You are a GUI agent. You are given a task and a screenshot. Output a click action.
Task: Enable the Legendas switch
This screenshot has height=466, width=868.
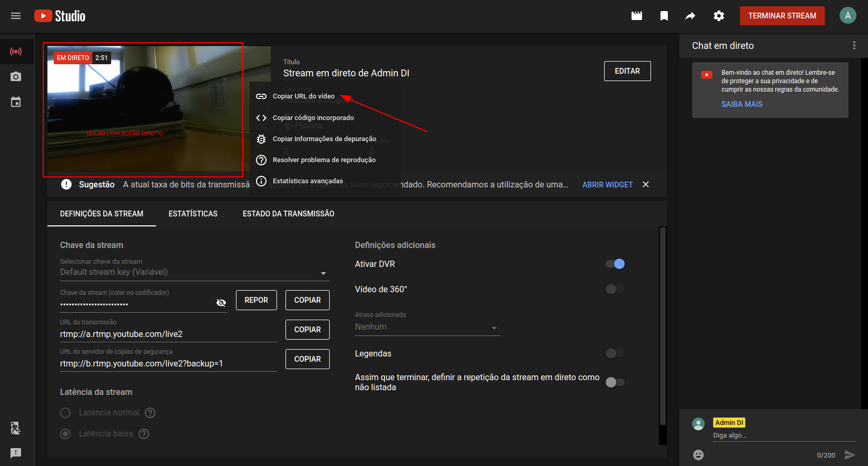(615, 353)
